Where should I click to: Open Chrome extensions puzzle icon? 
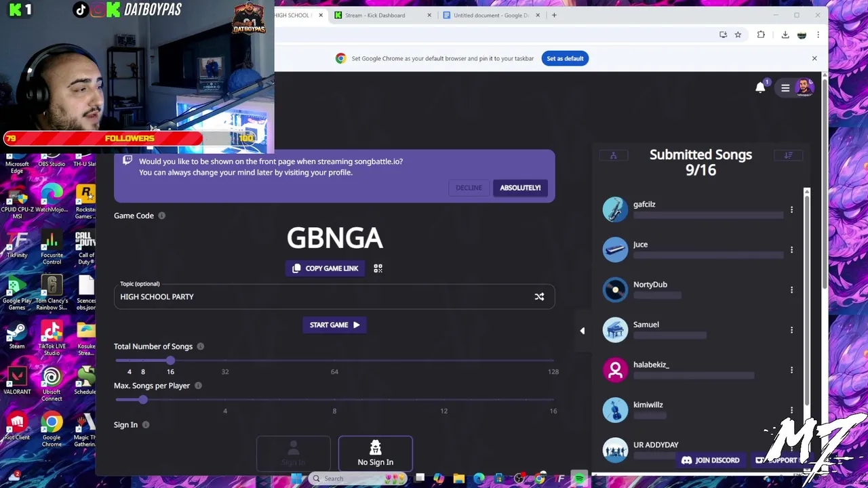point(761,35)
